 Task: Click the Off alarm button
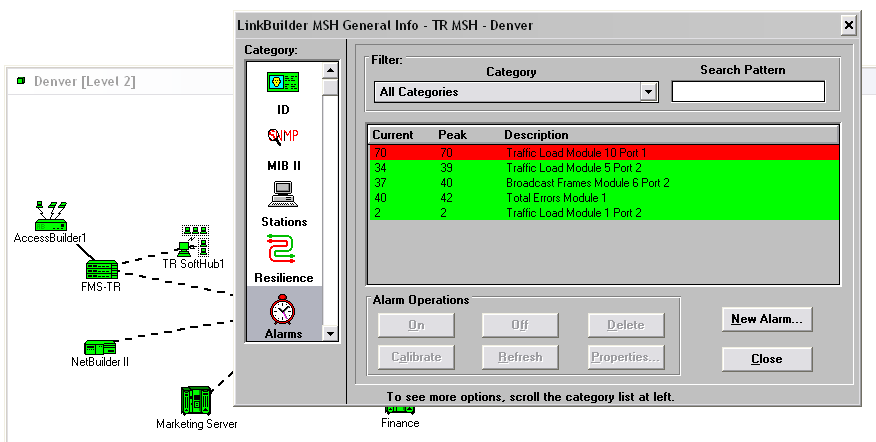click(520, 325)
